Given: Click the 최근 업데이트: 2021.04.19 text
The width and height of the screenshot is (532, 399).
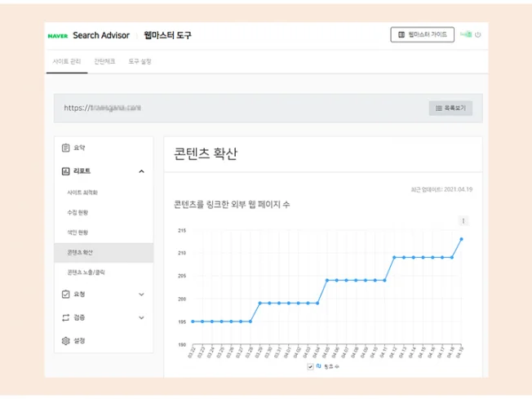Looking at the screenshot, I should coord(441,189).
